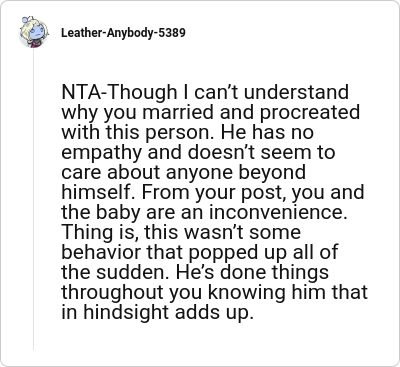400x367 pixels.
Task: Click the word 'hindsight' in the last line
Action: [128, 313]
